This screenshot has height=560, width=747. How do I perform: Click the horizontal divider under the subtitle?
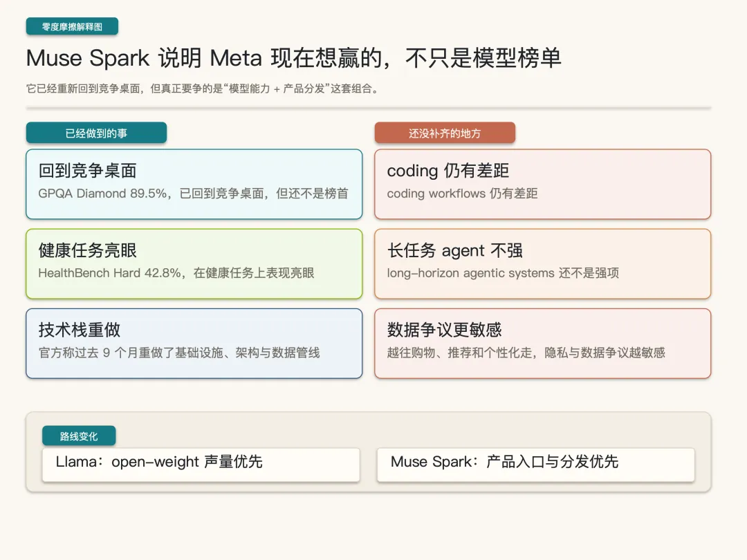368,108
